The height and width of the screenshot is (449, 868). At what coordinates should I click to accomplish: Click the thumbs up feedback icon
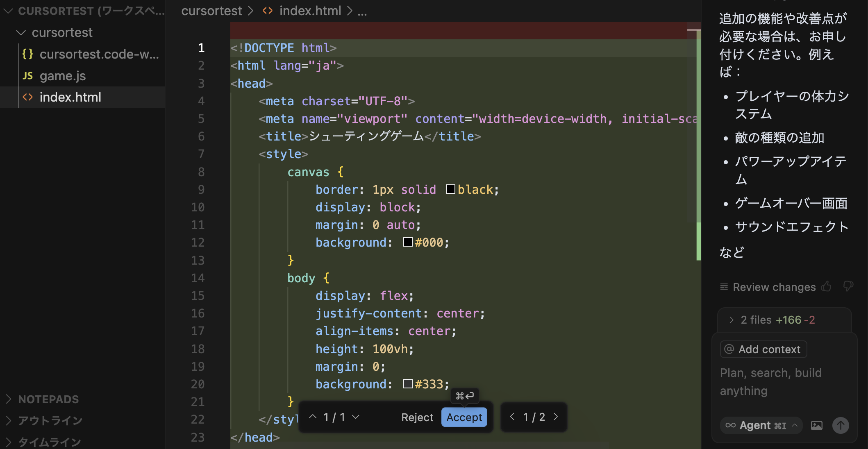(x=827, y=286)
